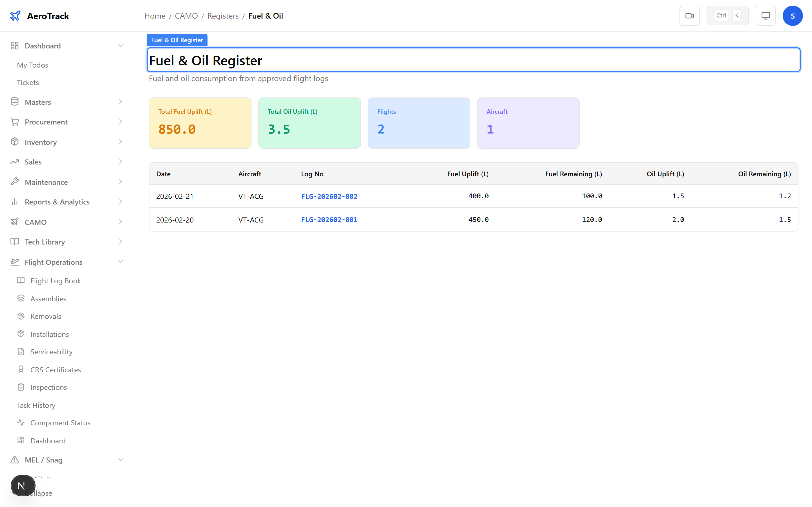The height and width of the screenshot is (507, 812).
Task: Open the Flight Log Book menu item
Action: click(55, 281)
